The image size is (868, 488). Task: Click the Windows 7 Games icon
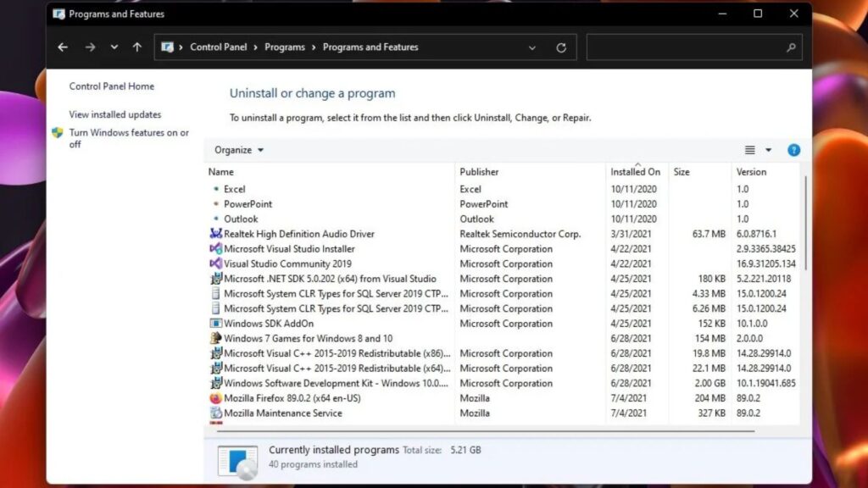click(216, 339)
